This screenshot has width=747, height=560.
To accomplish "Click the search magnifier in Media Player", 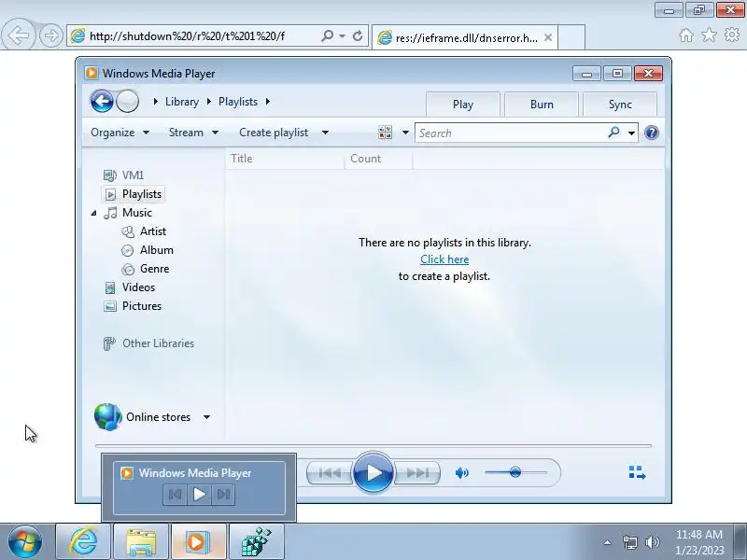I will click(x=614, y=133).
